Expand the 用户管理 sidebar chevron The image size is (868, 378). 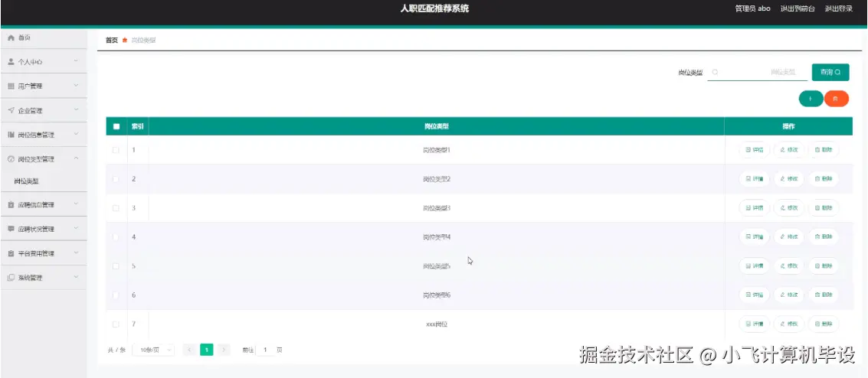pos(77,86)
